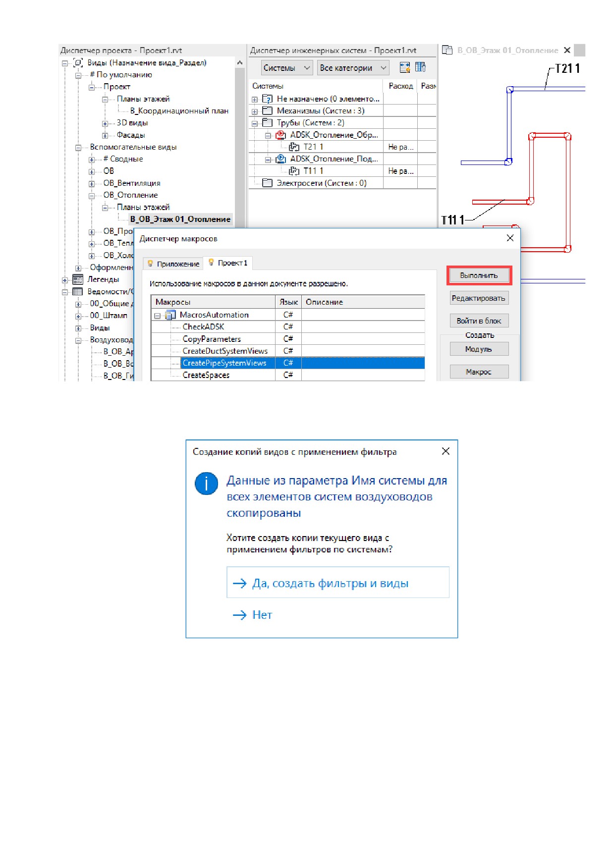Click the Электросети folder icon
Image resolution: width=614 pixels, height=868 pixels.
point(267,183)
